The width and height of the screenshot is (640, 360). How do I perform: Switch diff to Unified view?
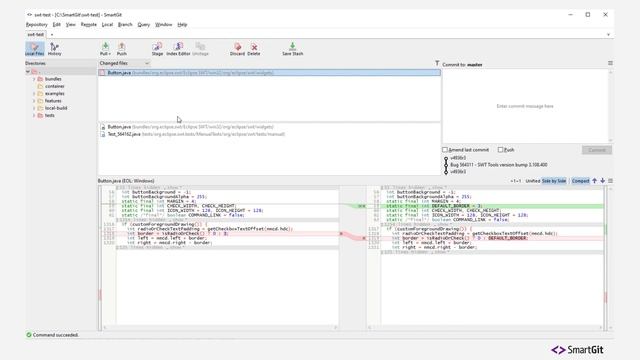[x=533, y=181]
